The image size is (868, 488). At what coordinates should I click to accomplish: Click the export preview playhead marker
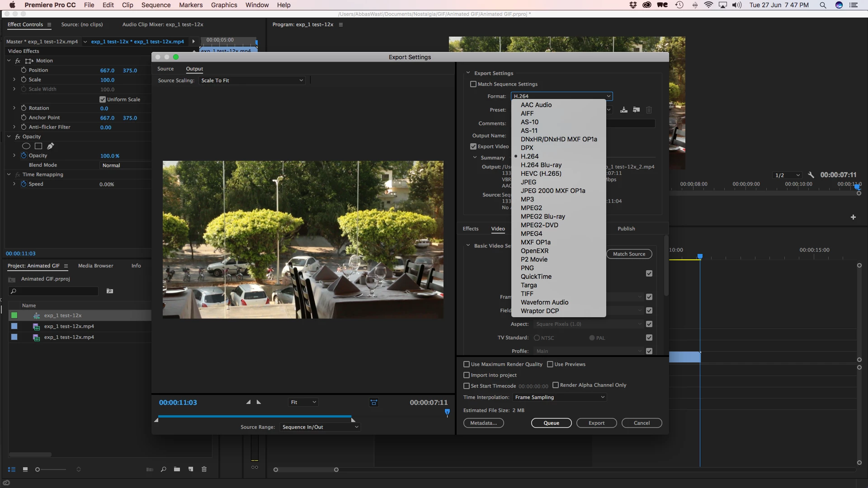(447, 412)
